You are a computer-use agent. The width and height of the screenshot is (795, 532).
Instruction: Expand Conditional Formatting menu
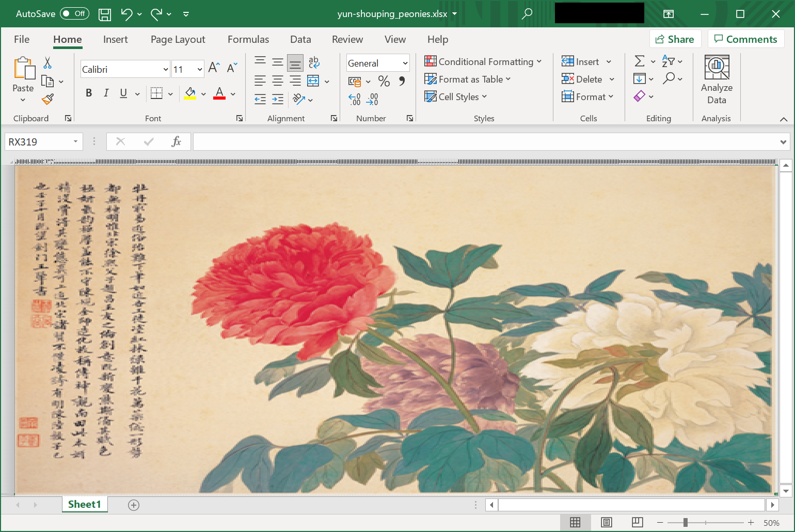click(483, 61)
